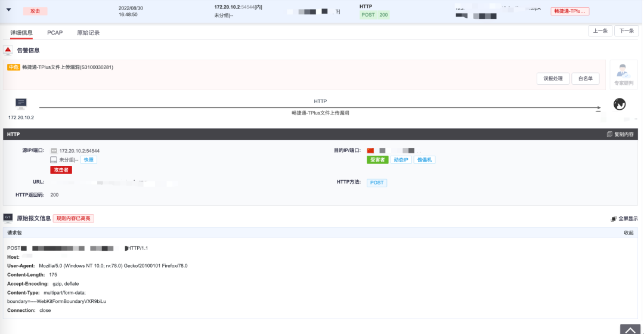Click the header source address 172.20.10.2:54544[内]
Image resolution: width=644 pixels, height=334 pixels.
click(238, 7)
